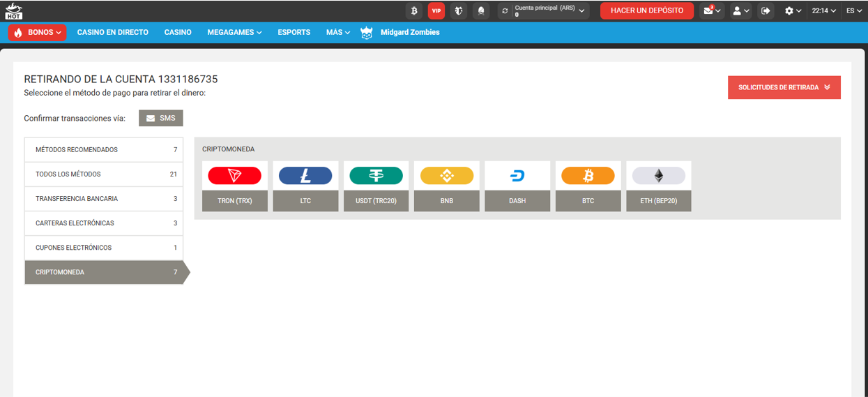Choose the Tether USDT logo icon
Viewport: 868px width, 397px height.
click(376, 176)
